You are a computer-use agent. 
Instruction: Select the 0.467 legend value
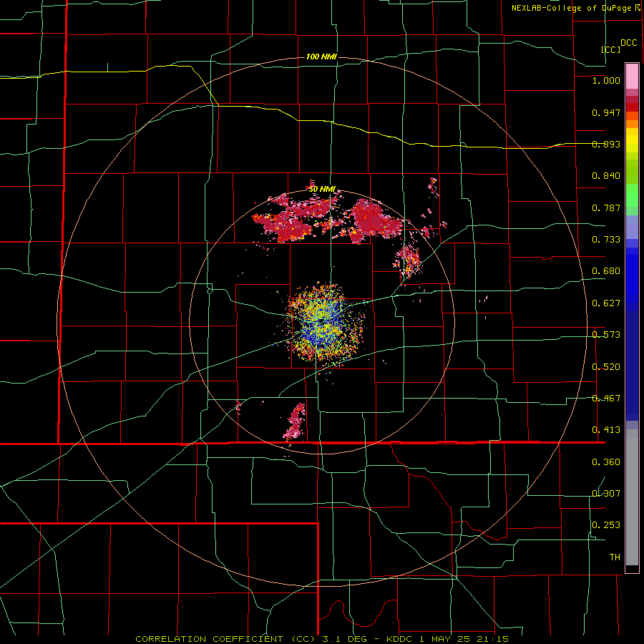[x=606, y=399]
